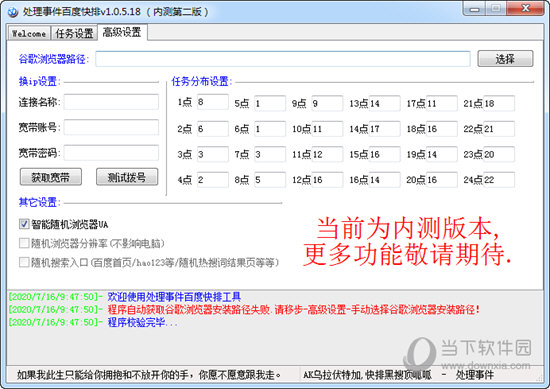The height and width of the screenshot is (389, 550).
Task: Click the app icon in title bar
Action: point(13,12)
